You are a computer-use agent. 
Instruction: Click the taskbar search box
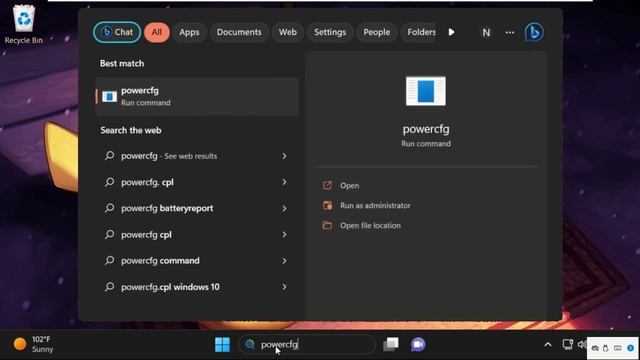tap(307, 344)
